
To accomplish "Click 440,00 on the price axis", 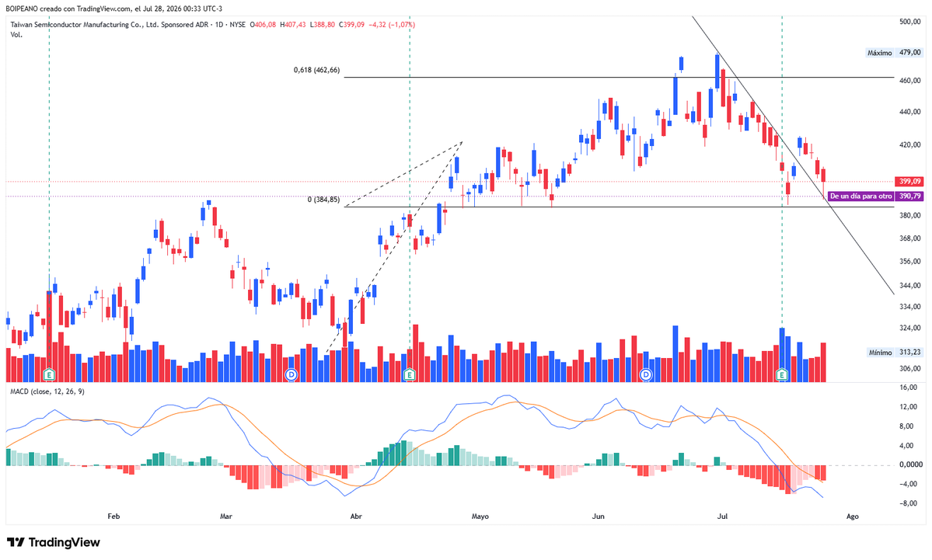I will click(x=910, y=113).
